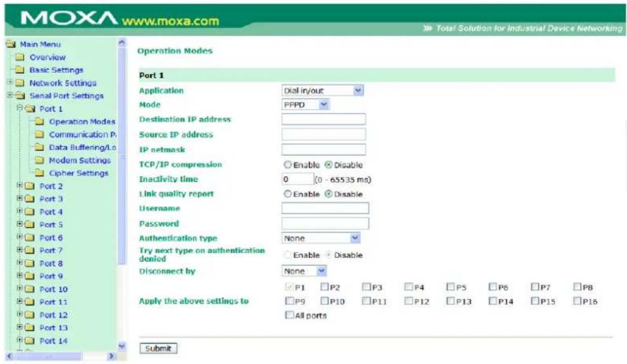
Task: Expand the Network Settings tree node
Action: [10, 82]
